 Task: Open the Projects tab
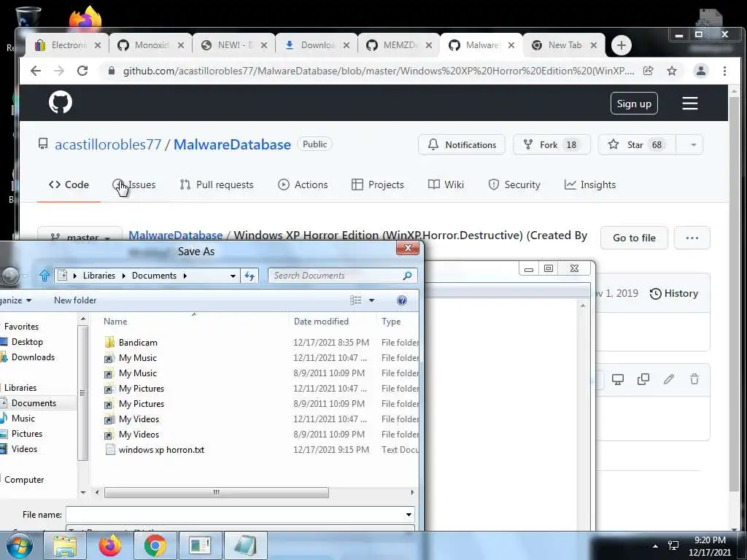coord(378,184)
